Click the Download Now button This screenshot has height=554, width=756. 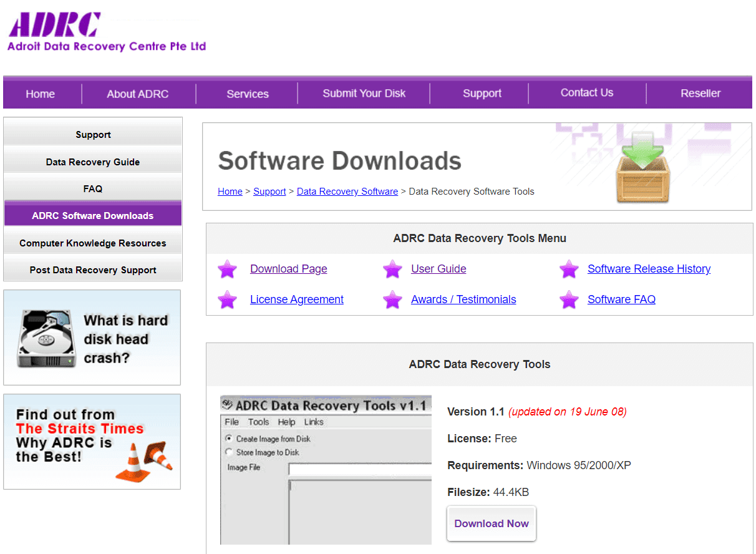coord(492,523)
